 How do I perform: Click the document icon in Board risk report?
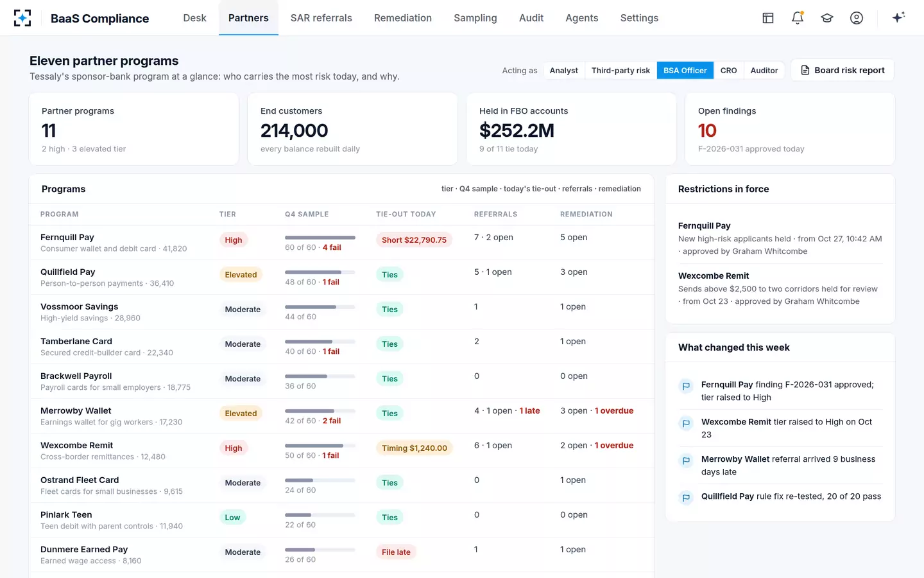tap(805, 70)
